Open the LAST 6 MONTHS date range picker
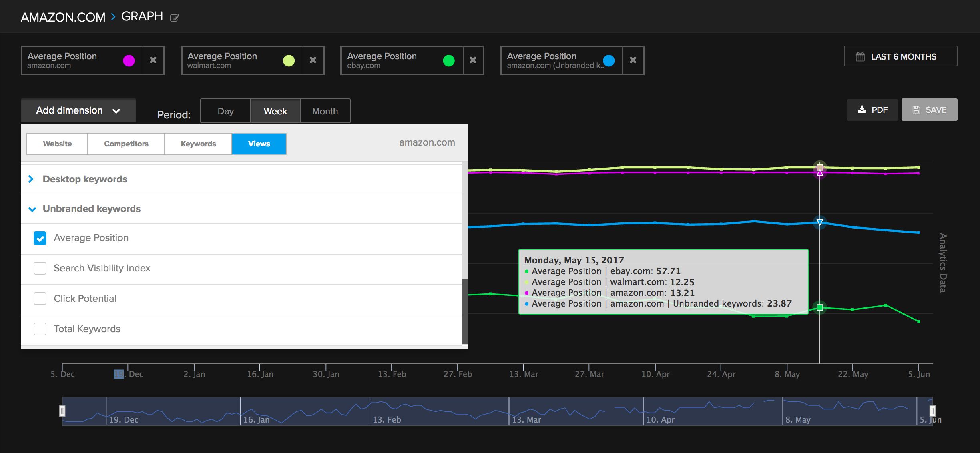This screenshot has width=980, height=453. click(x=900, y=56)
